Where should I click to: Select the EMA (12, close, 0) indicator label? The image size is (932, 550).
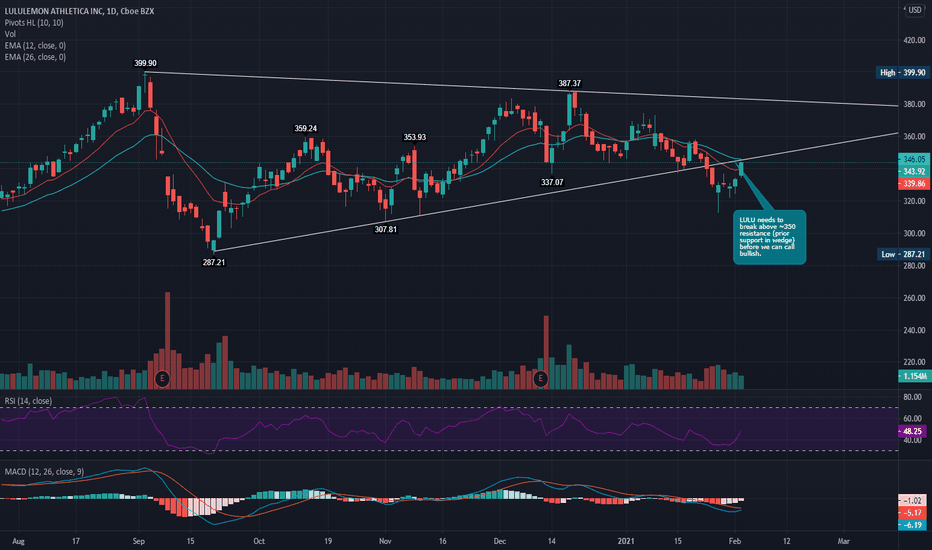[x=35, y=46]
